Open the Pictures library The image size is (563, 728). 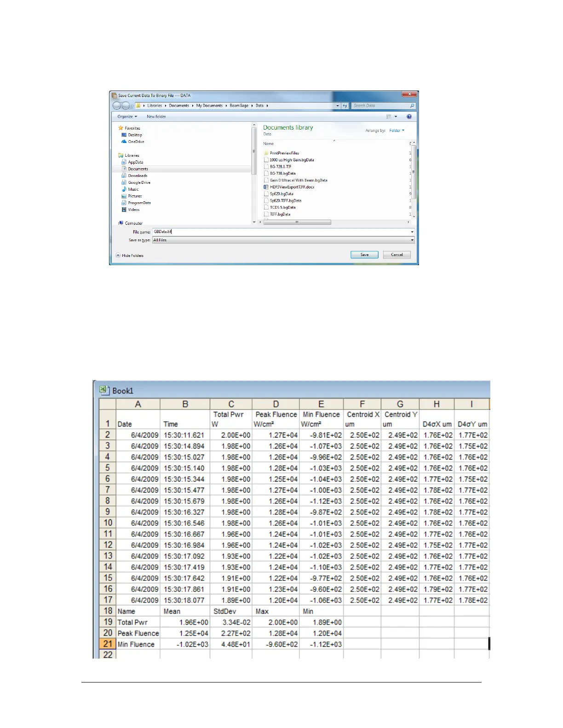[x=135, y=196]
